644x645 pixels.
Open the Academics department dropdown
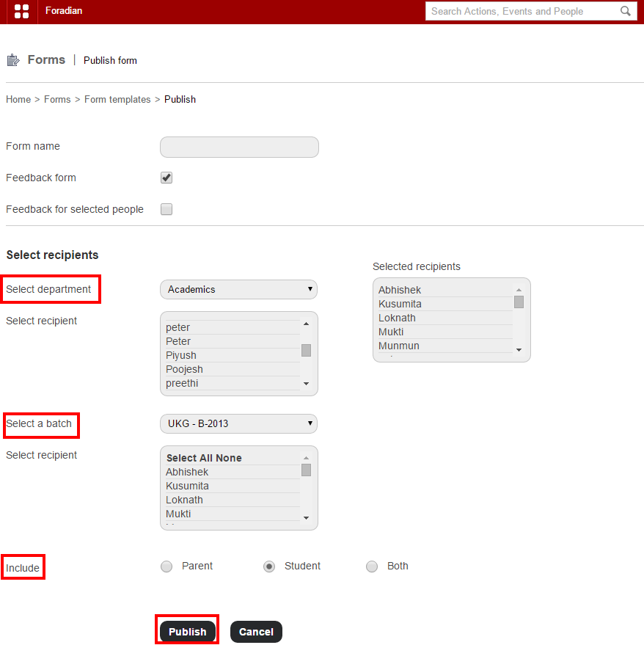pos(238,289)
